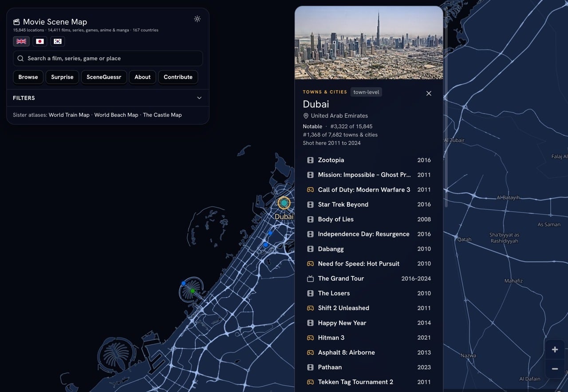Open The Castle Map link
This screenshot has height=392, width=568.
[162, 115]
